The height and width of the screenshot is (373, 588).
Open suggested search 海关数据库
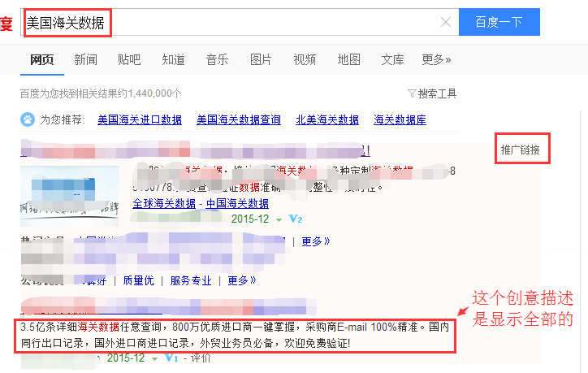[x=400, y=120]
